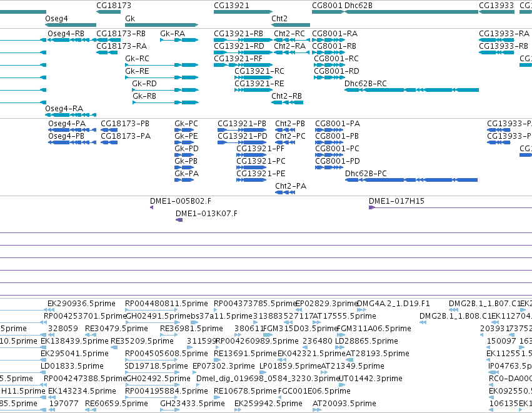Select the Cht2-RC transcript label
Screen dimensions: 532x413
289,34
